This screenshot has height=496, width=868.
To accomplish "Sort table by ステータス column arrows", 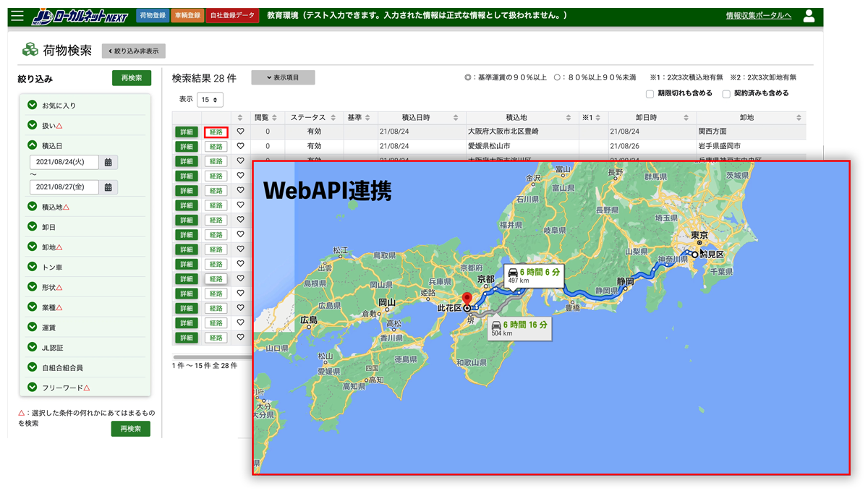I will pyautogui.click(x=333, y=118).
